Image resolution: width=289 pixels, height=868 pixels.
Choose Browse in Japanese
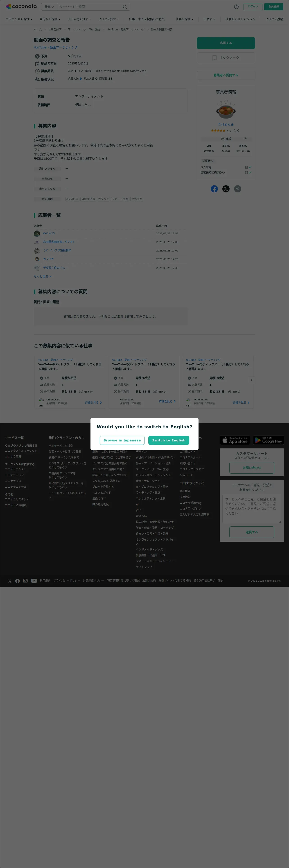point(122,440)
